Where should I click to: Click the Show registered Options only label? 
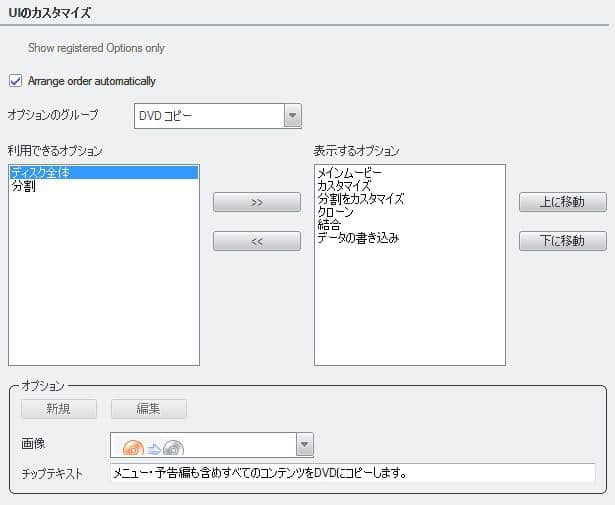[x=96, y=48]
